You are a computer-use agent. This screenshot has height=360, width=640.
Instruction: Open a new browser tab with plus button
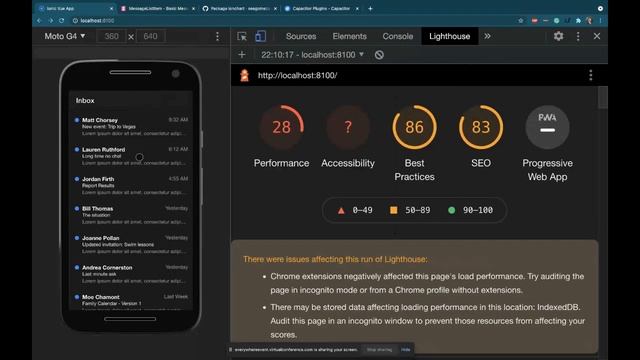370,8
